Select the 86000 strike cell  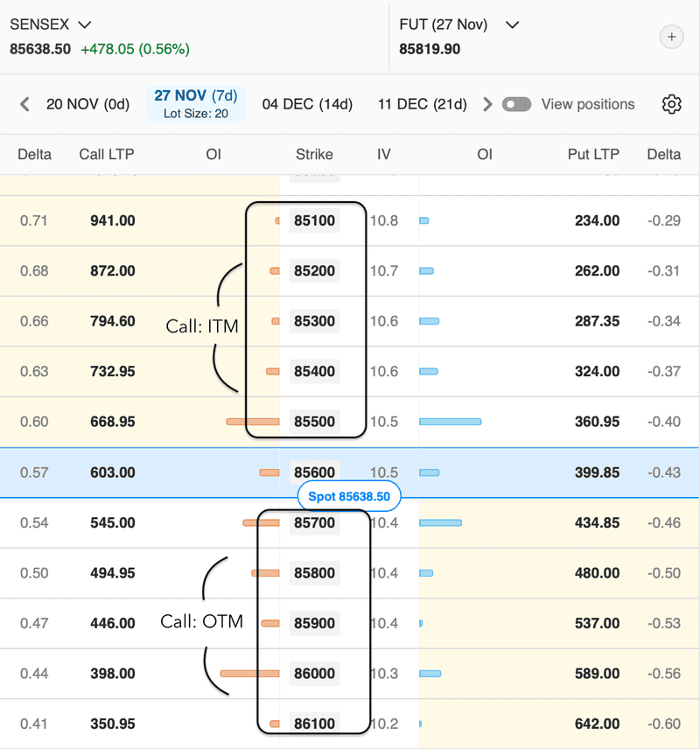(314, 674)
